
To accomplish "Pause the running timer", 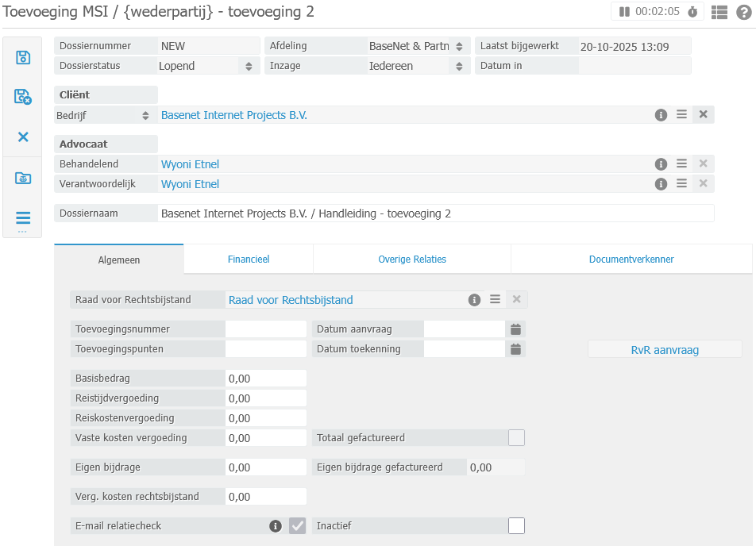I will point(624,12).
